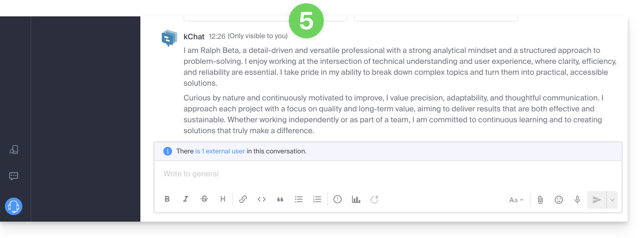644x238 pixels.
Task: Insert a hyperlink using link icon
Action: click(x=243, y=199)
